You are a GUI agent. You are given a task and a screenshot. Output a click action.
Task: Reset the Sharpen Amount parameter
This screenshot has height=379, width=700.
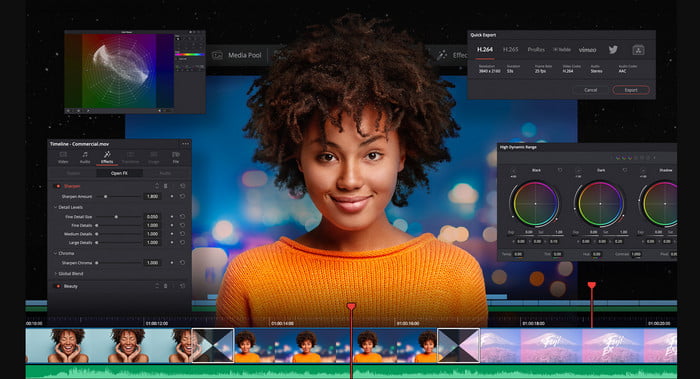[x=182, y=196]
